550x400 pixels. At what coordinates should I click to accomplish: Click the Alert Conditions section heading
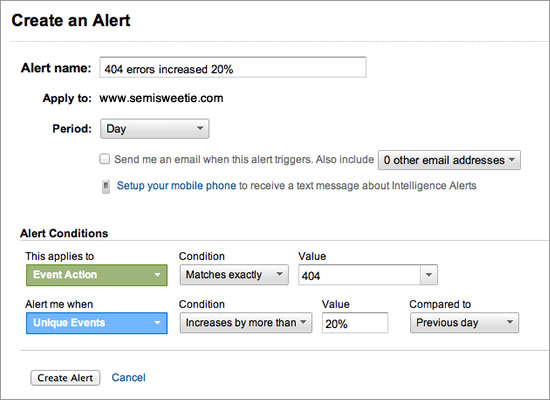point(64,233)
